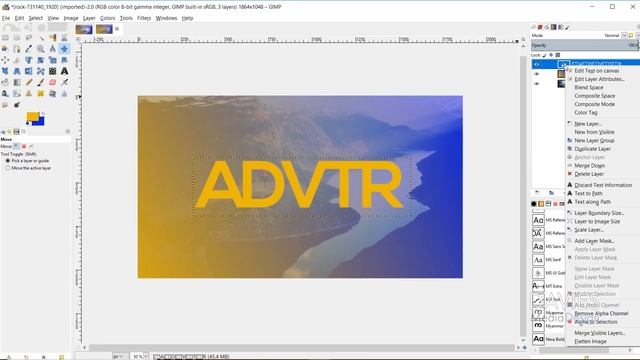Select the middle gradient layer thumbnail

tap(562, 74)
